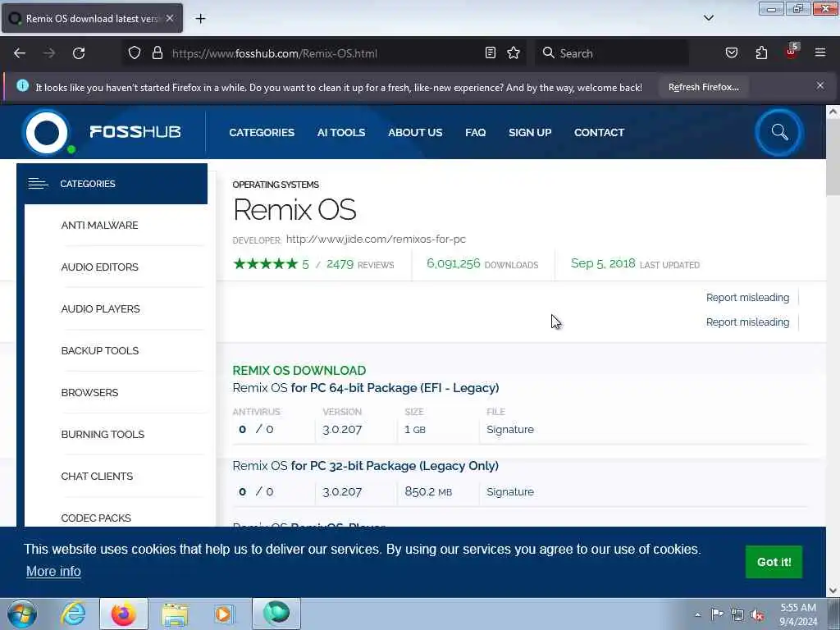Dismiss the Firefox refresh notification bar
This screenshot has height=630, width=840.
tap(820, 85)
